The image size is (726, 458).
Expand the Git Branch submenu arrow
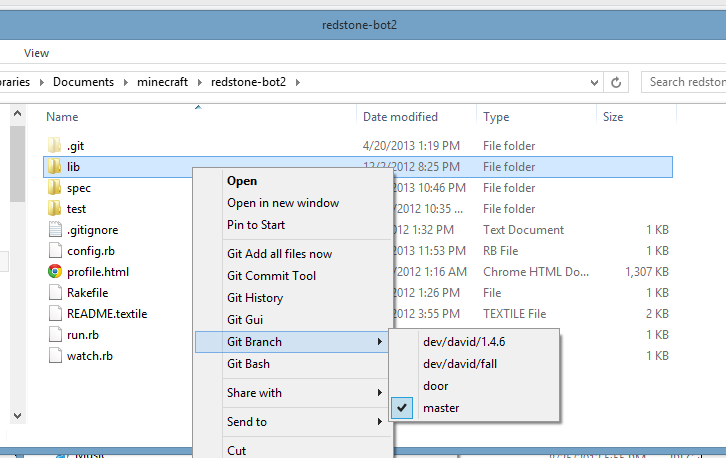(x=379, y=342)
